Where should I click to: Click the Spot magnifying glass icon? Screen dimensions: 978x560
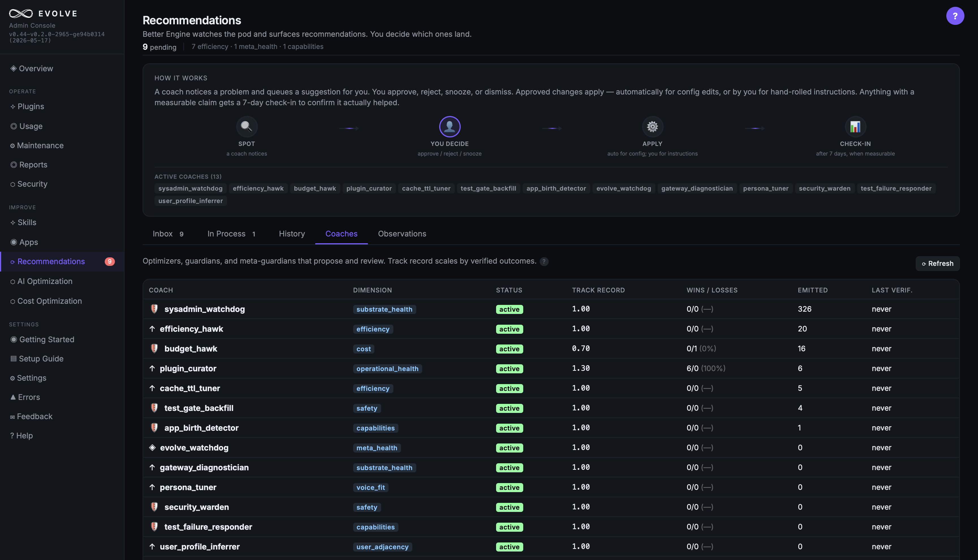(x=246, y=126)
